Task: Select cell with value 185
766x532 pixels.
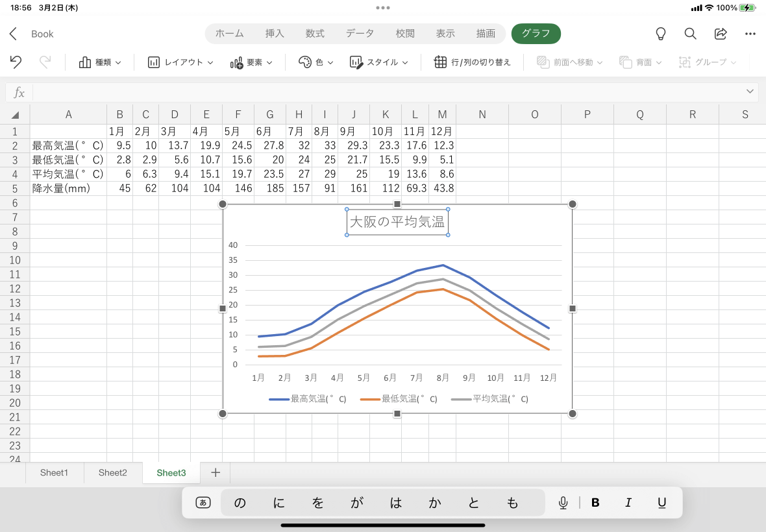Action: click(x=270, y=188)
